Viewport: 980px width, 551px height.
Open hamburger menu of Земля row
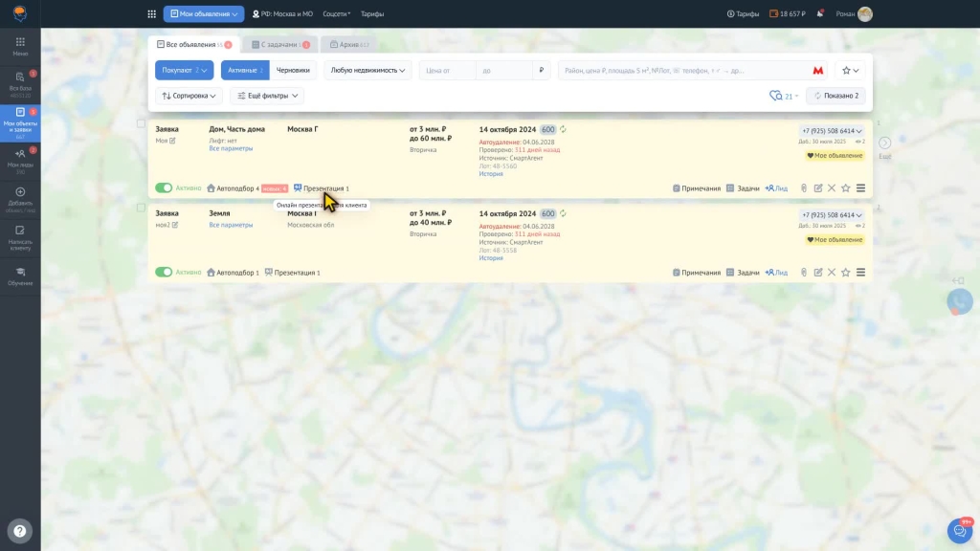pos(860,273)
